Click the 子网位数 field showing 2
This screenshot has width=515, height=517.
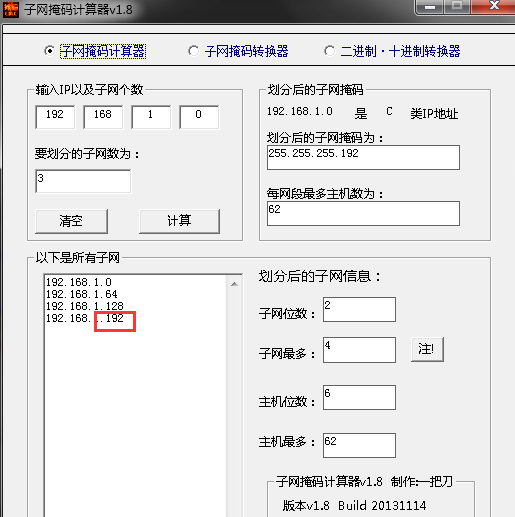coord(359,310)
